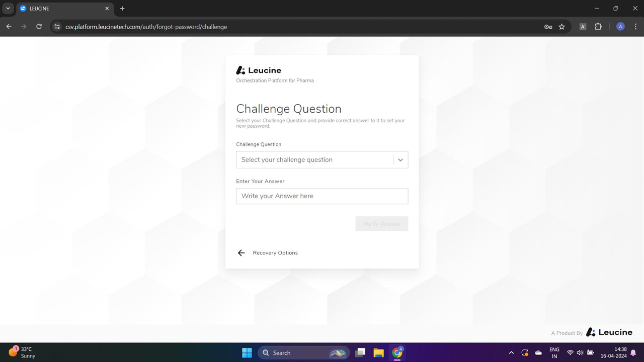
Task: Click the site info icon in address bar
Action: [56, 27]
